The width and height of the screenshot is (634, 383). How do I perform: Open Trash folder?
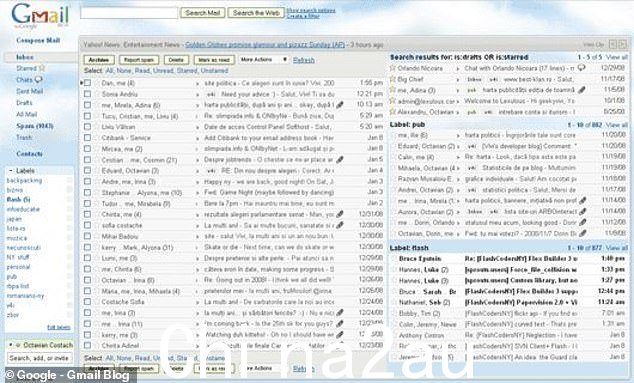click(24, 137)
